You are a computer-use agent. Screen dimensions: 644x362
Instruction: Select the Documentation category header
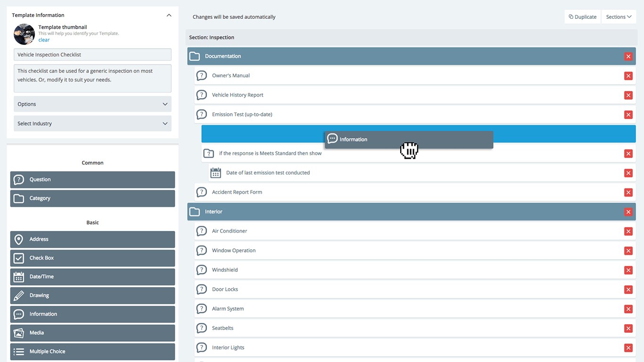412,56
